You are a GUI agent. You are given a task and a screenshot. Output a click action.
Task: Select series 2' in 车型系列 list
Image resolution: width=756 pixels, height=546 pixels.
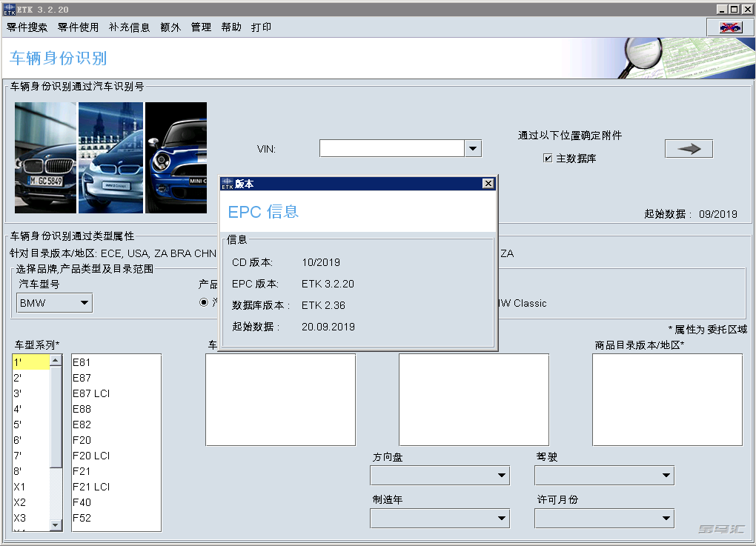[31, 378]
